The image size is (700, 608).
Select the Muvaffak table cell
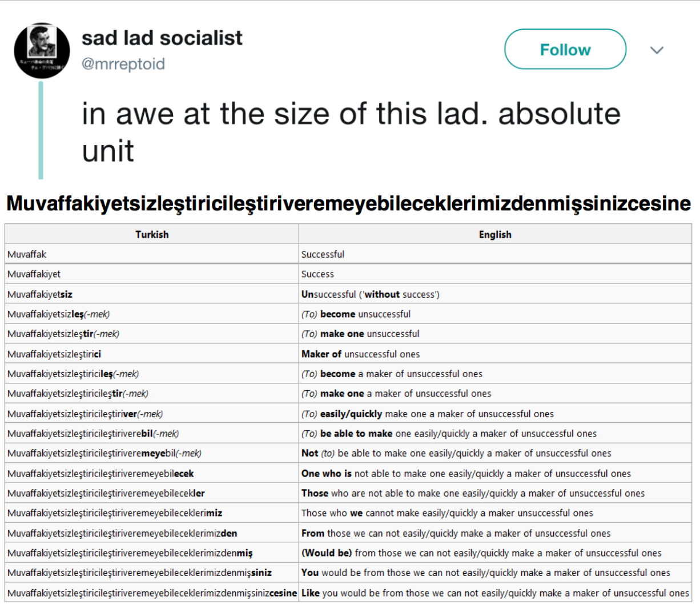click(152, 254)
